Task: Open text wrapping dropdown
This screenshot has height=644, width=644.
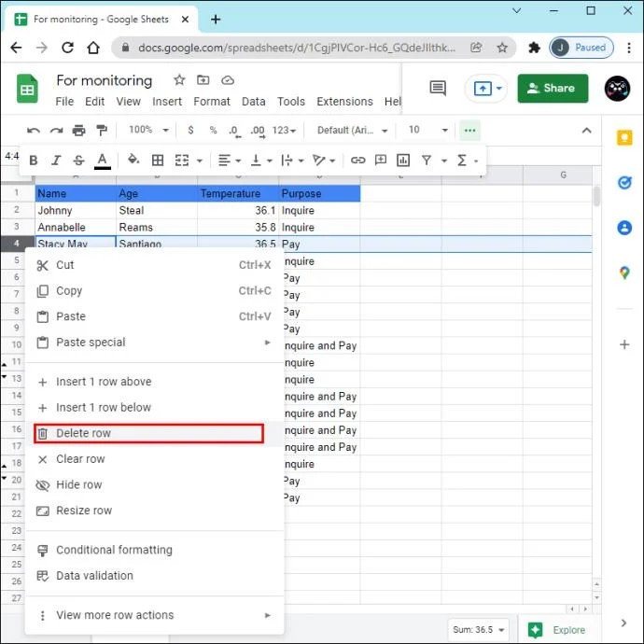Action: coord(292,161)
